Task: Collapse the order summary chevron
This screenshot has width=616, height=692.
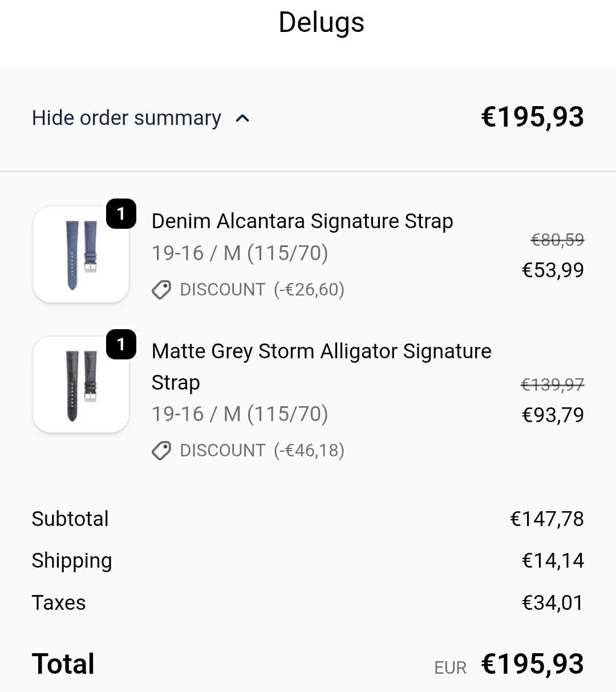Action: tap(242, 119)
